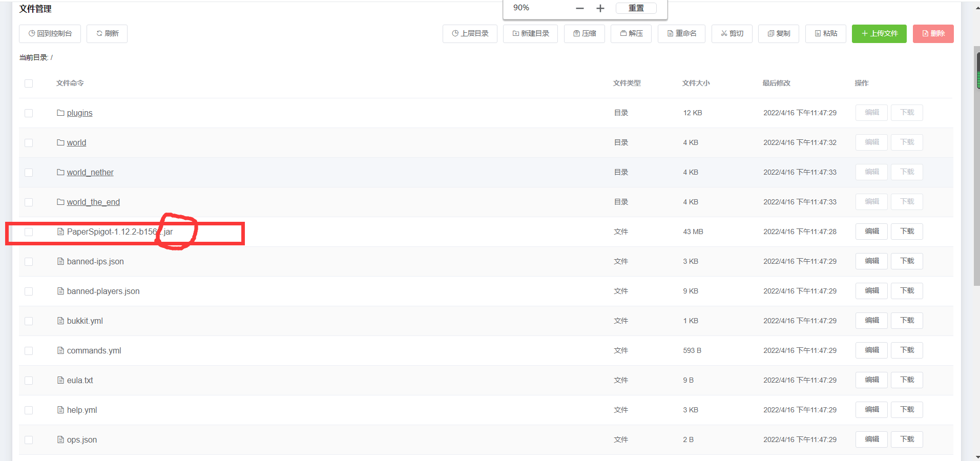Edit ops.json with 编辑
The height and width of the screenshot is (461, 980).
(x=871, y=439)
